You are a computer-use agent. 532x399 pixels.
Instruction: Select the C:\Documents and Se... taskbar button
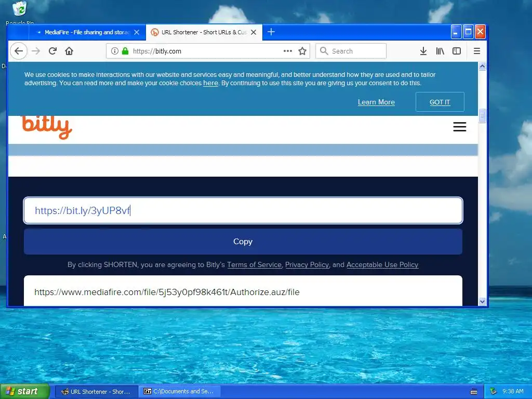tap(180, 392)
